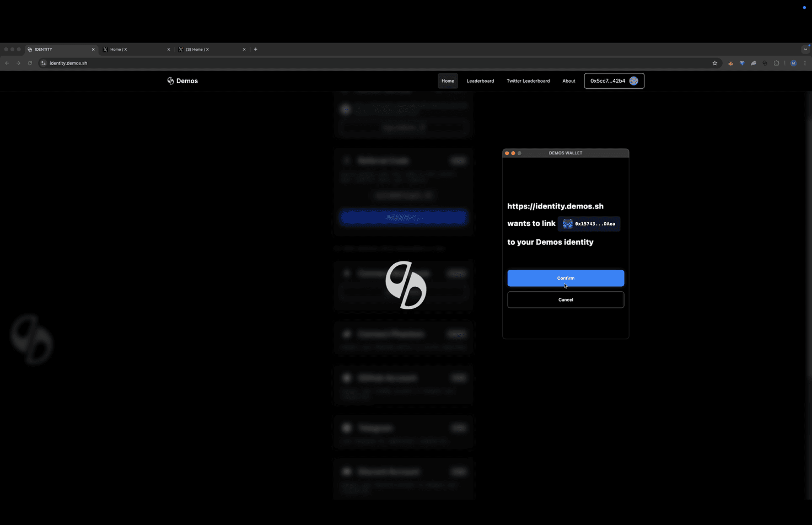Click the wallet avatar inside the address button
Image resolution: width=812 pixels, height=525 pixels.
tap(634, 81)
